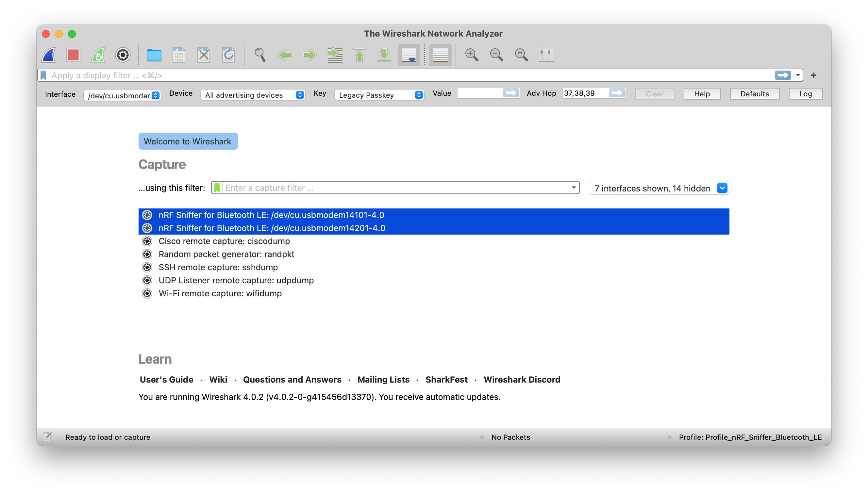Open interfaces shown dropdown
Image resolution: width=868 pixels, height=494 pixels.
[x=659, y=188]
